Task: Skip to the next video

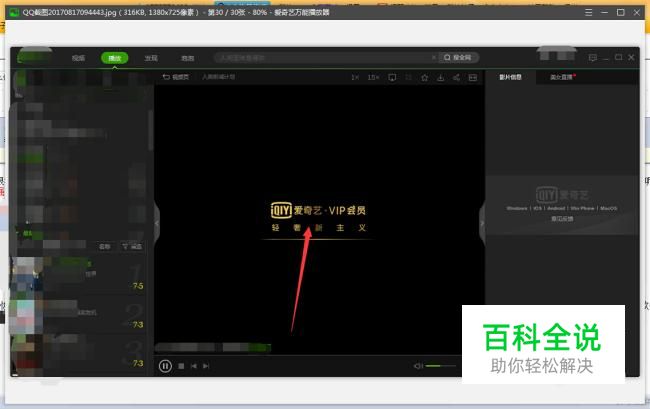Action: coord(206,366)
